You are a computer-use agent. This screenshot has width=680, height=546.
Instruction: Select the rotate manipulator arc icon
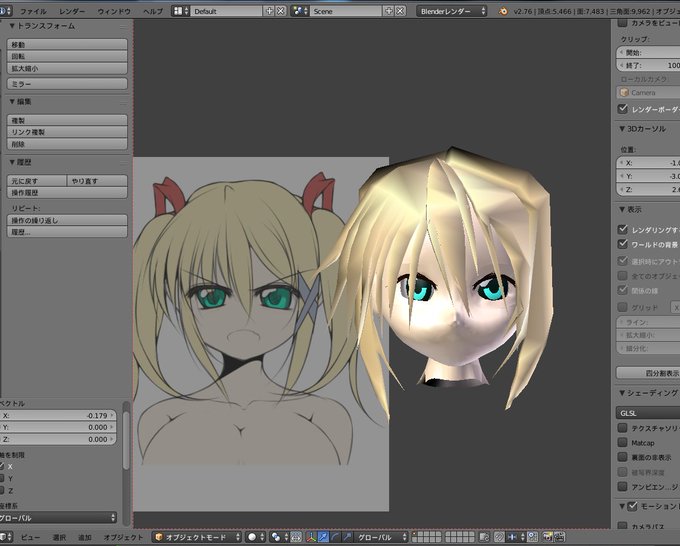click(335, 537)
